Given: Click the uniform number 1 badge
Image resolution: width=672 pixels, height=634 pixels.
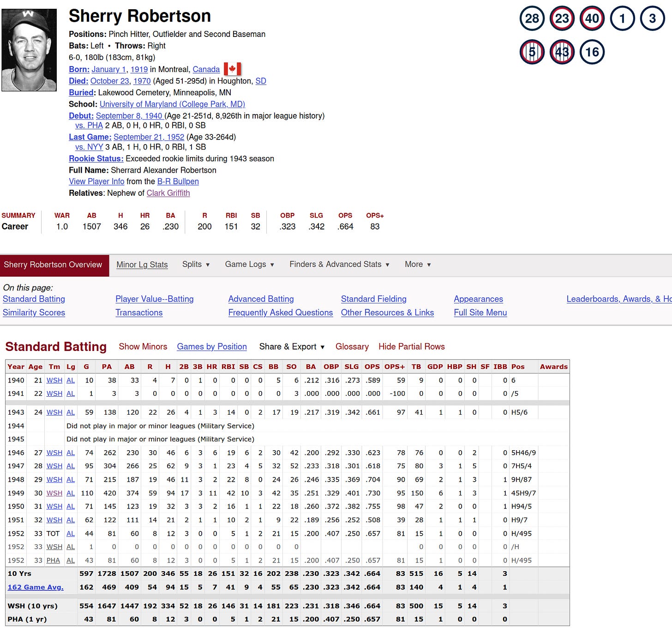Looking at the screenshot, I should pos(622,18).
